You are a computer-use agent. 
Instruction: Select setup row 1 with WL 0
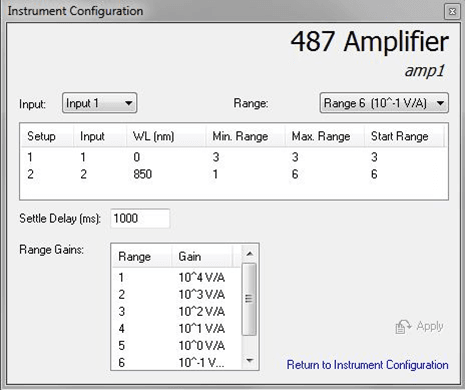point(233,157)
